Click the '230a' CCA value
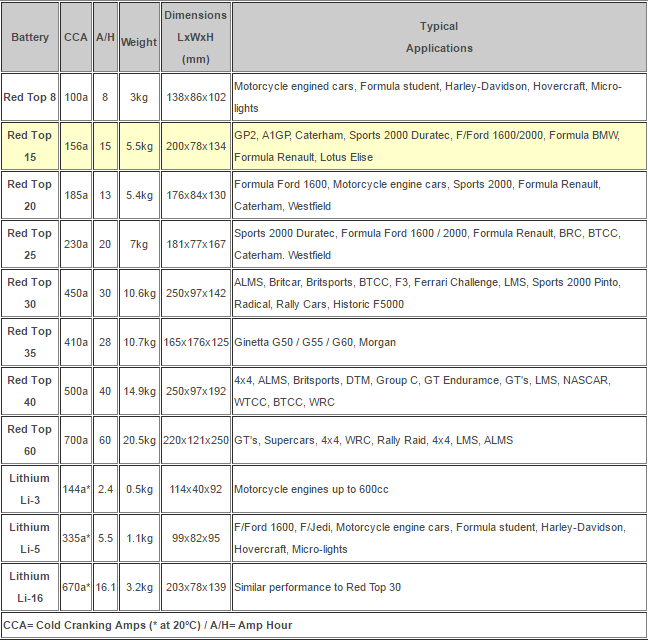 (x=76, y=244)
